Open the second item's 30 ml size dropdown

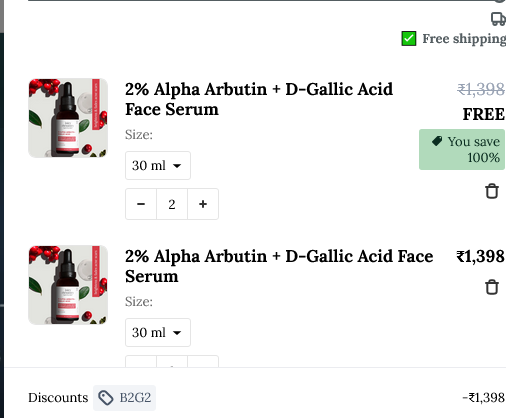158,332
